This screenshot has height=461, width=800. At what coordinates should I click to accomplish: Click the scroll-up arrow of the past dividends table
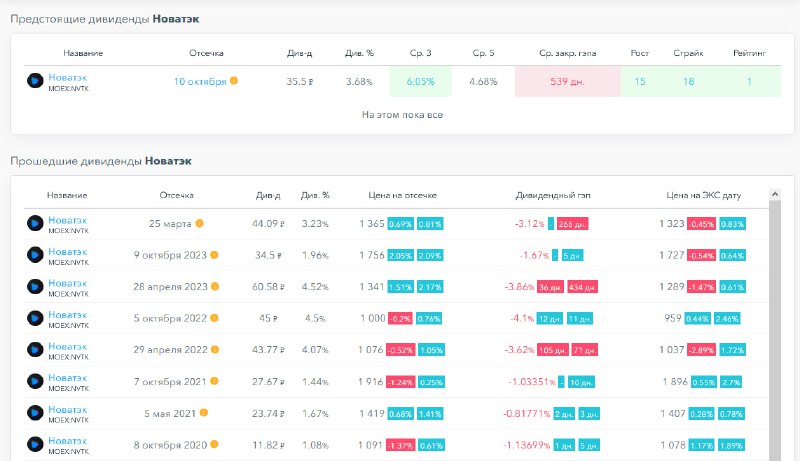tap(774, 194)
